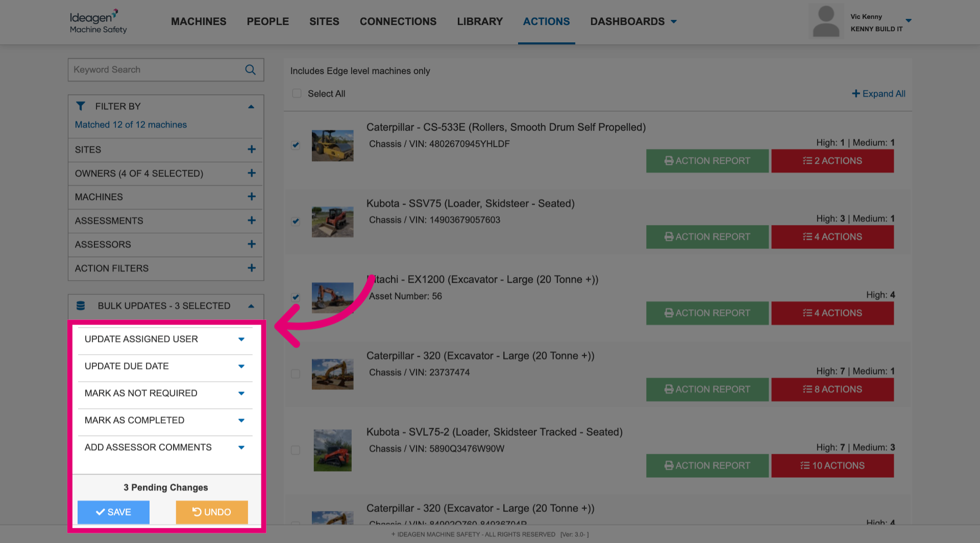Viewport: 980px width, 543px height.
Task: Check the Kubota SVL75-2 machine checkbox
Action: 296,450
